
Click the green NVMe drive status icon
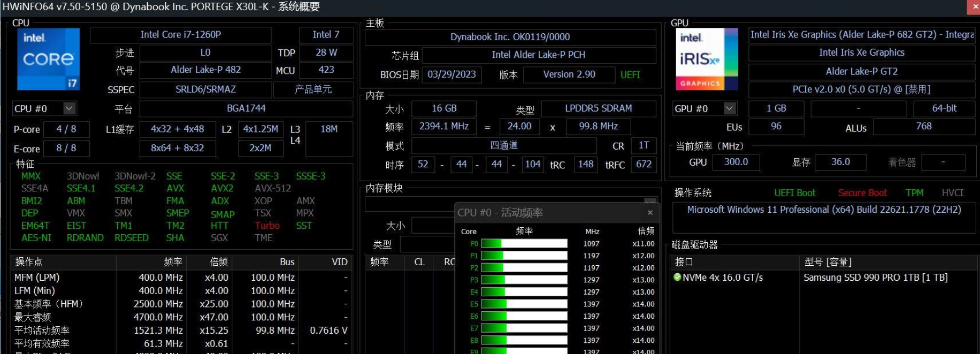click(x=677, y=277)
